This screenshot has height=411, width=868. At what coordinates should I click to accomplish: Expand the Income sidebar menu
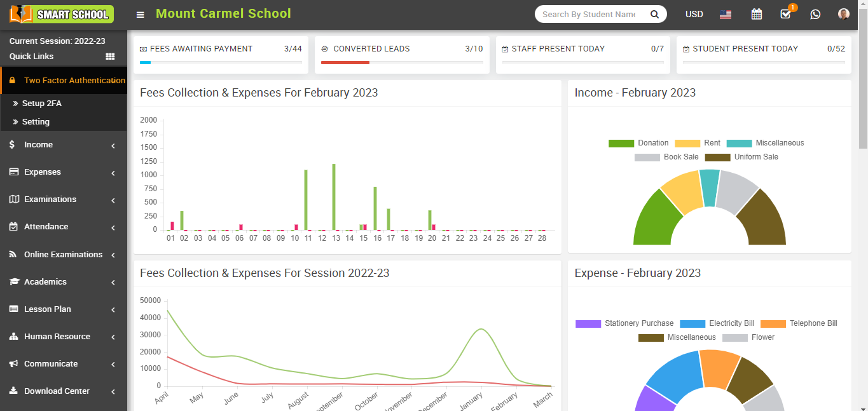tap(63, 145)
